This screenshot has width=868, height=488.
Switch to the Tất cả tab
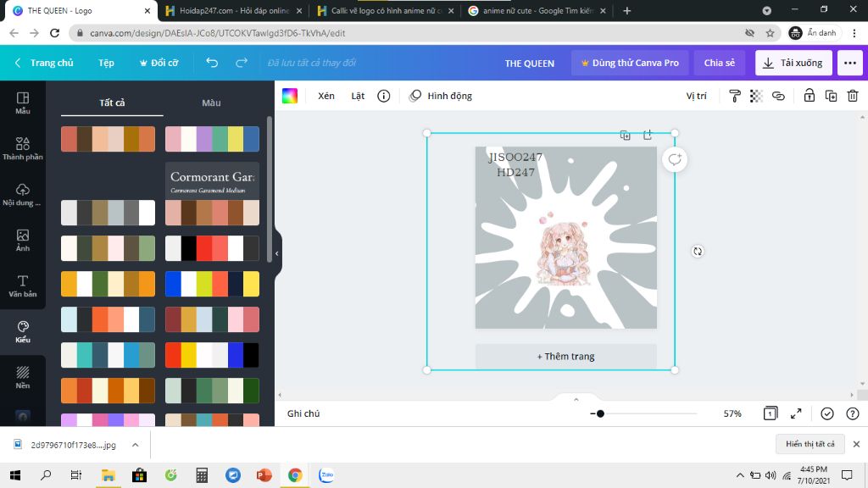[112, 103]
